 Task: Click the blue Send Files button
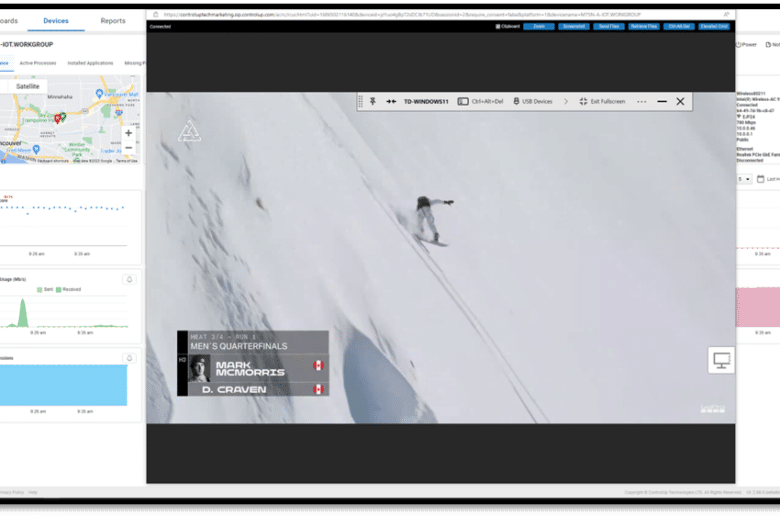[x=608, y=26]
